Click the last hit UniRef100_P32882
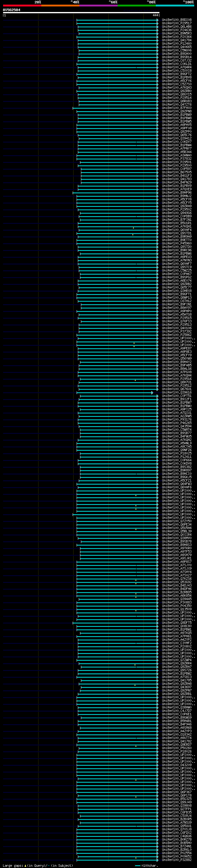 pos(176,860)
